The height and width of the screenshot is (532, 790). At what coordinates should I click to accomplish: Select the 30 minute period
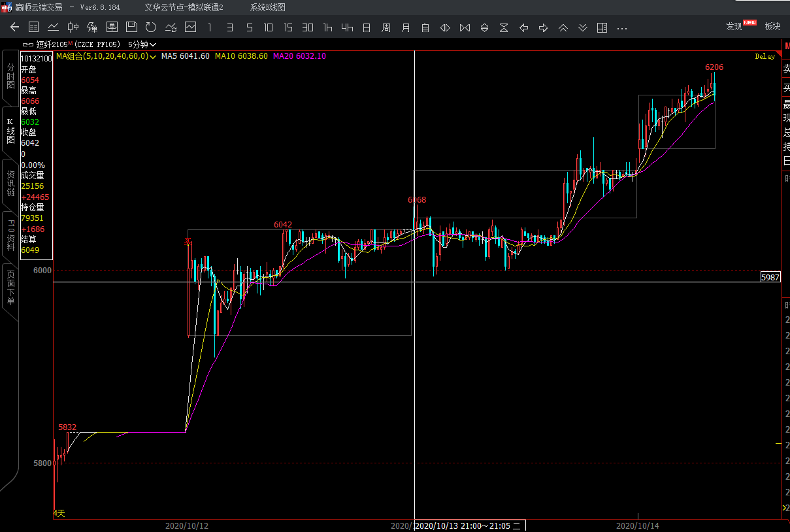[x=308, y=27]
